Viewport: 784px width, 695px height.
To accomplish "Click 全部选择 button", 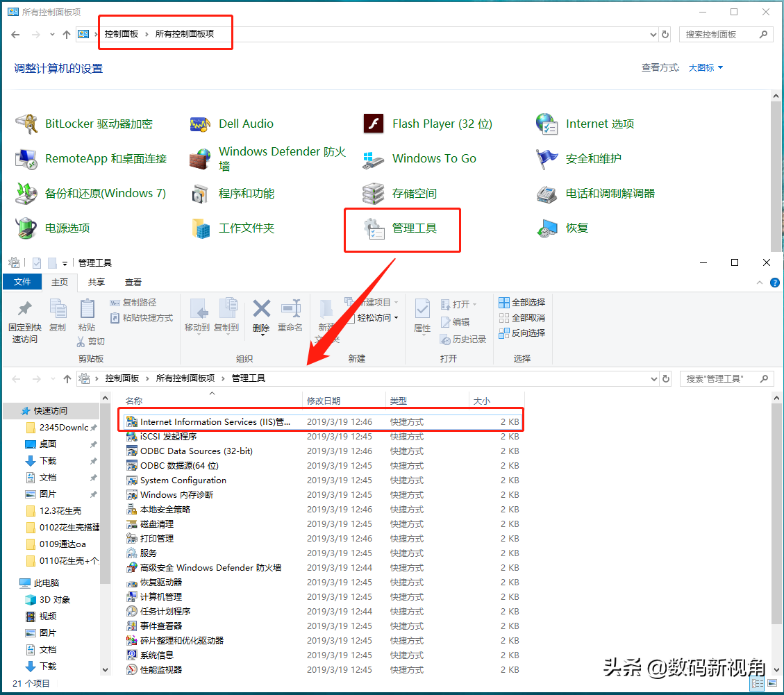I will 522,303.
